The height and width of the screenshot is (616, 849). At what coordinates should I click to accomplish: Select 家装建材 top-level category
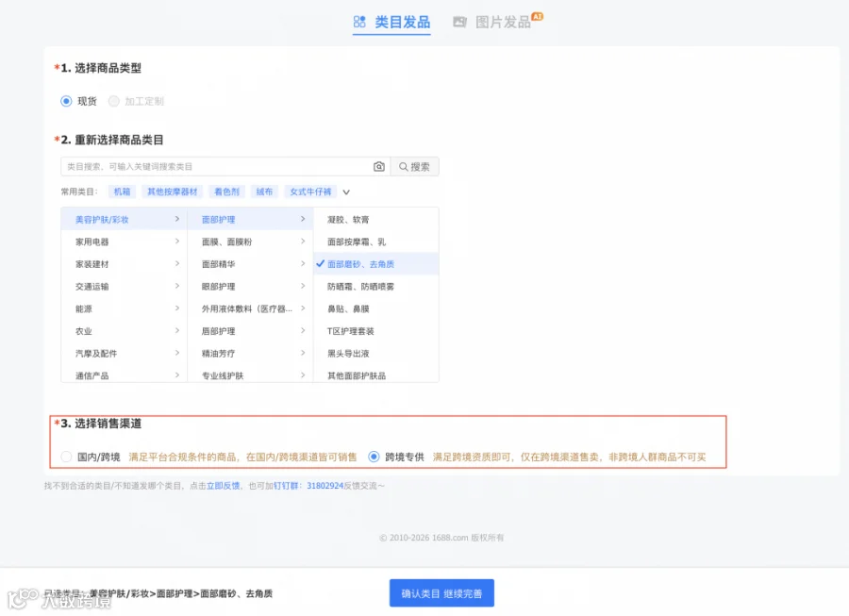124,263
